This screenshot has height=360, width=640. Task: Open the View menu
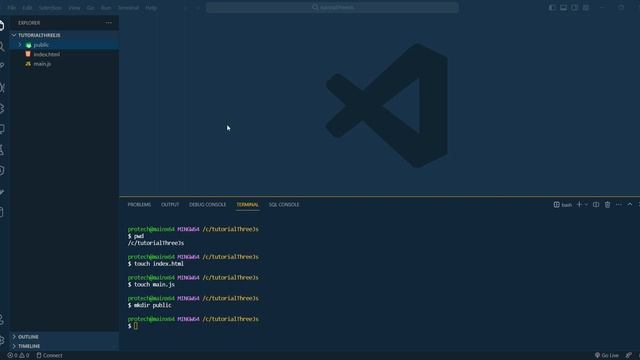coord(74,8)
